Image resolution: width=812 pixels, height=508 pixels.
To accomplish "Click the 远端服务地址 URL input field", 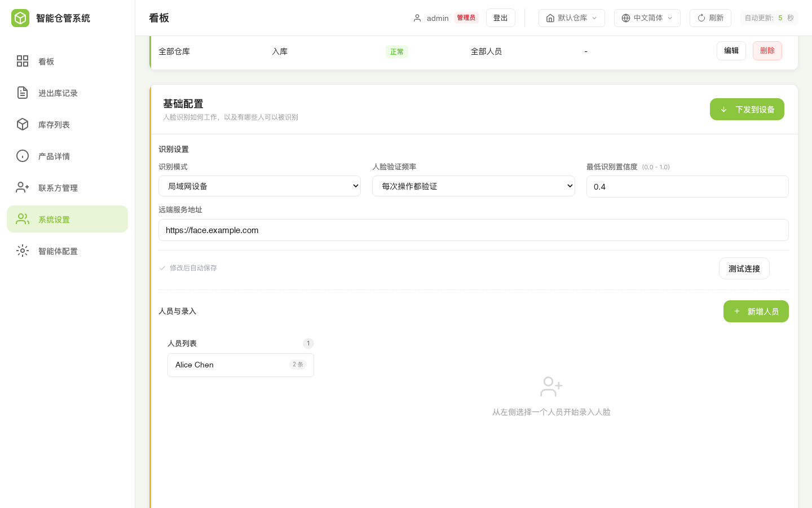I will 474,230.
